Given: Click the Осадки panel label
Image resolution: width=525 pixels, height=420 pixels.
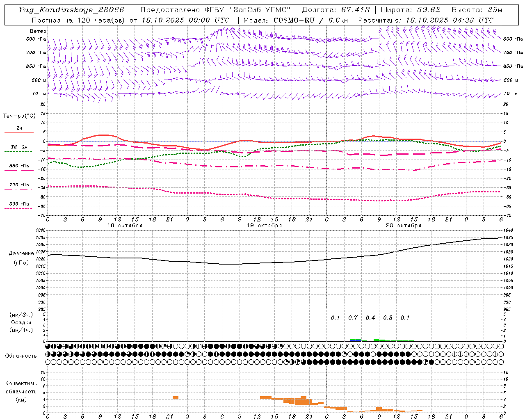Looking at the screenshot, I should [x=21, y=322].
